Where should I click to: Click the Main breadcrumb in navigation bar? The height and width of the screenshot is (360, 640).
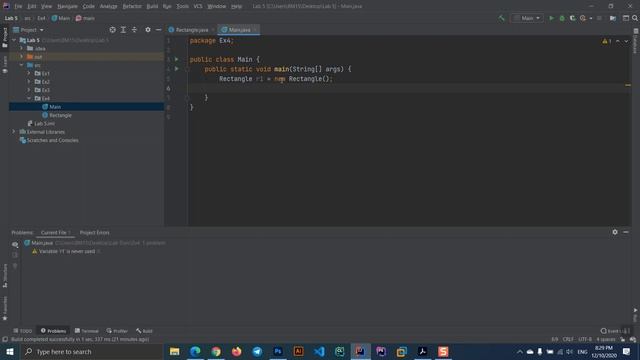click(60, 18)
